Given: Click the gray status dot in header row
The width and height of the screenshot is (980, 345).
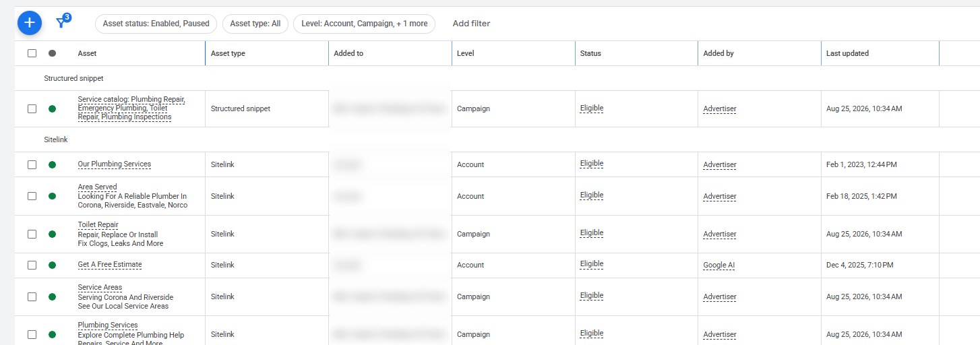Looking at the screenshot, I should [x=52, y=53].
